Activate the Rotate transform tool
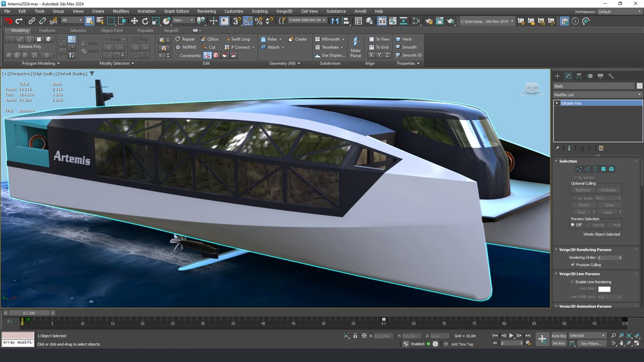Image resolution: width=644 pixels, height=362 pixels. tap(145, 21)
